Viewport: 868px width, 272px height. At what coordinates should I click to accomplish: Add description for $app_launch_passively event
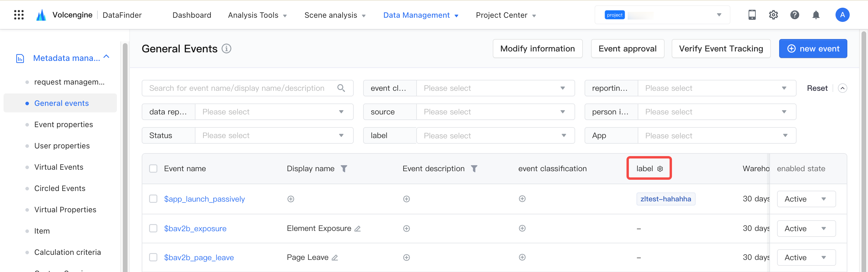point(406,199)
